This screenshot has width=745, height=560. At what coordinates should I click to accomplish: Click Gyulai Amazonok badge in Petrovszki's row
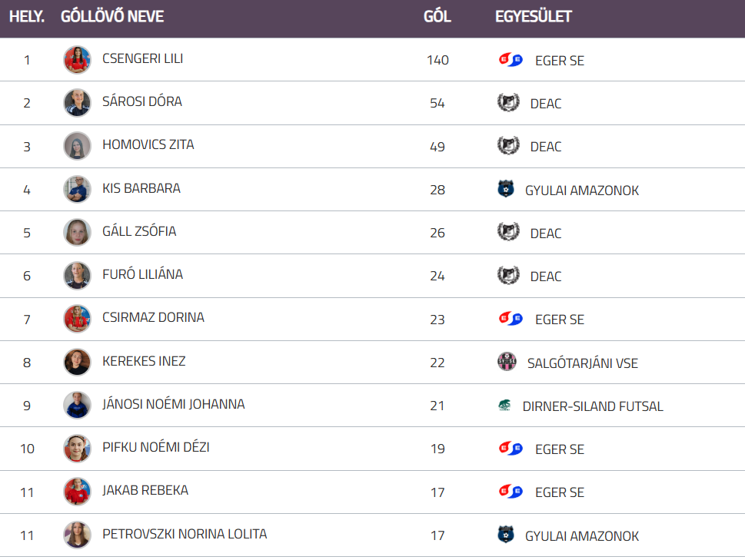tap(505, 535)
